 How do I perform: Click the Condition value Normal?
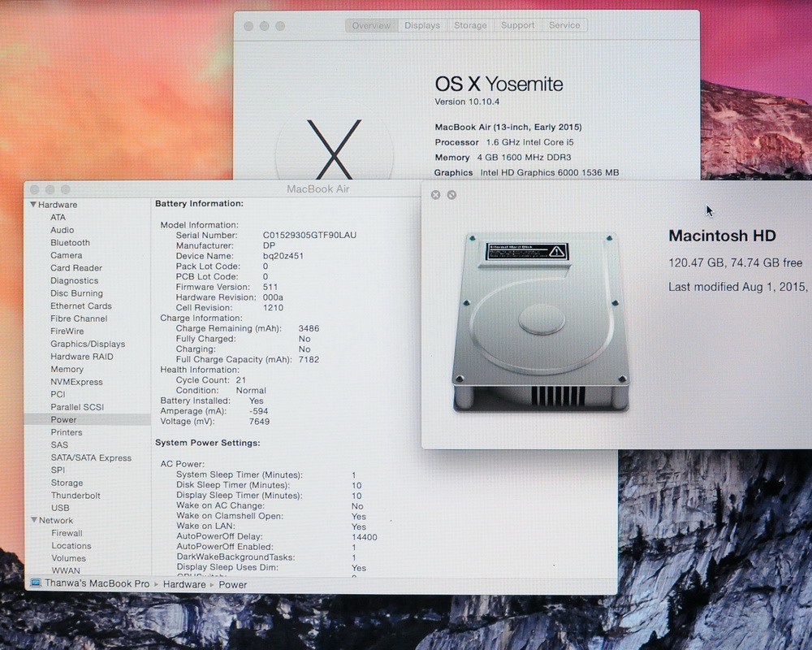pyautogui.click(x=251, y=390)
